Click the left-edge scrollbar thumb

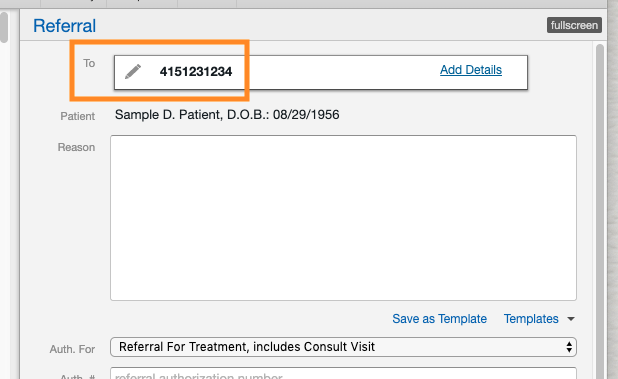click(x=4, y=27)
